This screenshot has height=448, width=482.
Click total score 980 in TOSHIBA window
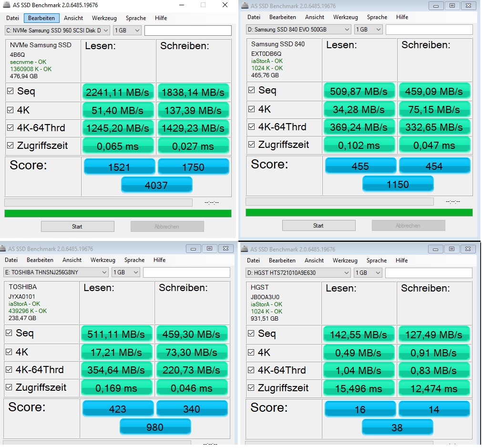click(155, 427)
